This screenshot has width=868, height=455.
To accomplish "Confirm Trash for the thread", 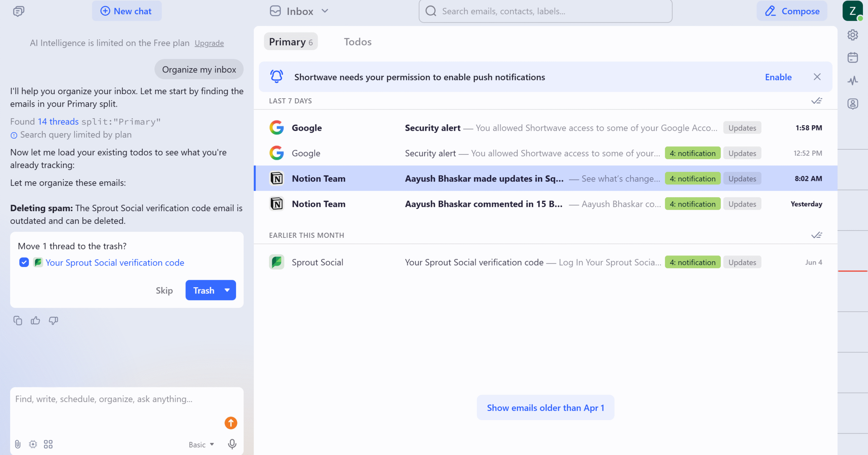I will [203, 290].
